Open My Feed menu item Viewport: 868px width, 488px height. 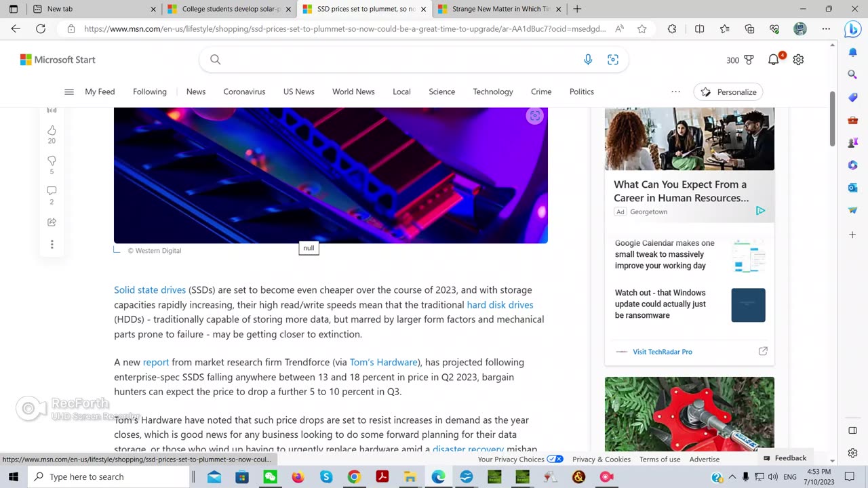coord(100,91)
